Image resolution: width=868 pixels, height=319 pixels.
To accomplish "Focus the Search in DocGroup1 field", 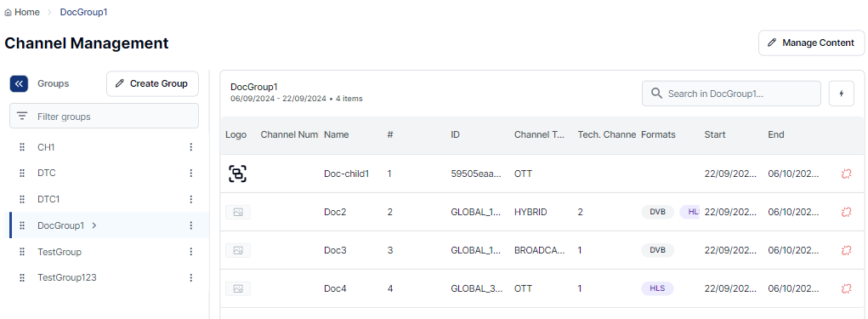I will 731,94.
